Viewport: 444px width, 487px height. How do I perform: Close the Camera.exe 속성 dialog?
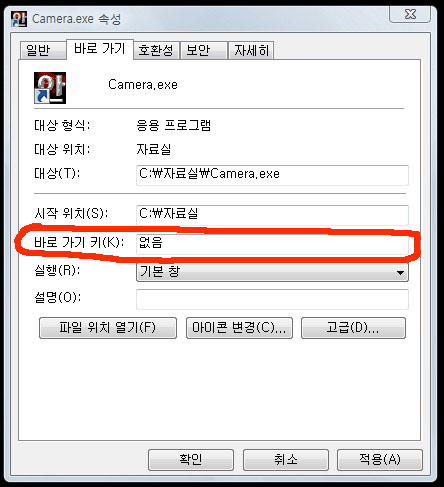point(410,14)
